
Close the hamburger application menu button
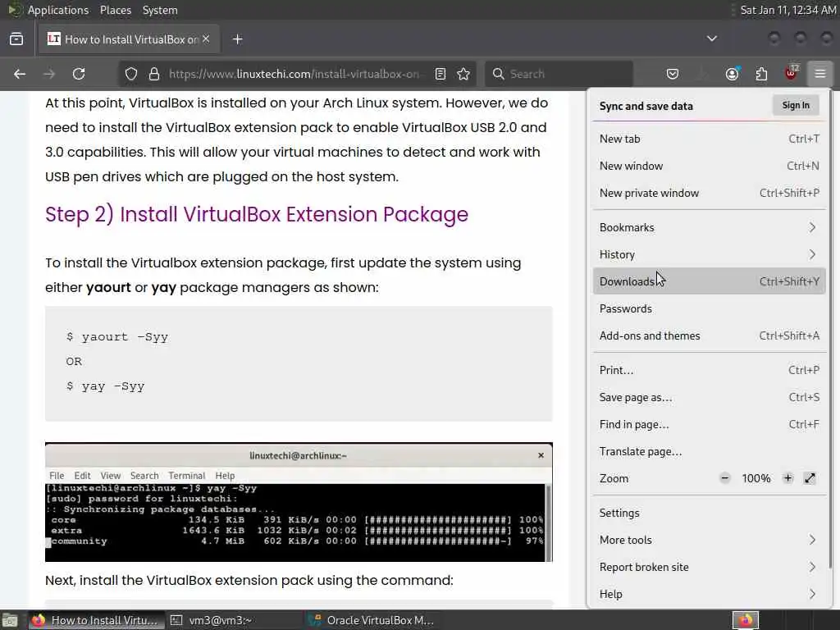(x=820, y=74)
